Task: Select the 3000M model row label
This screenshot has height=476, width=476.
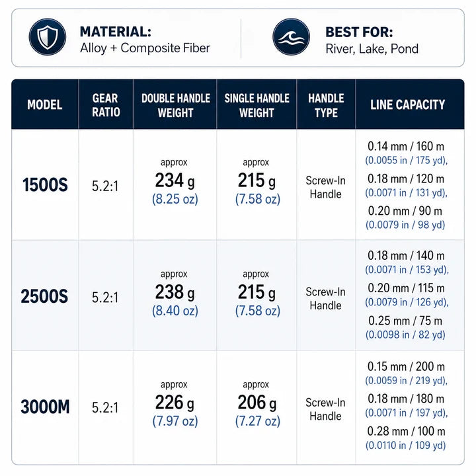Action: 45,407
